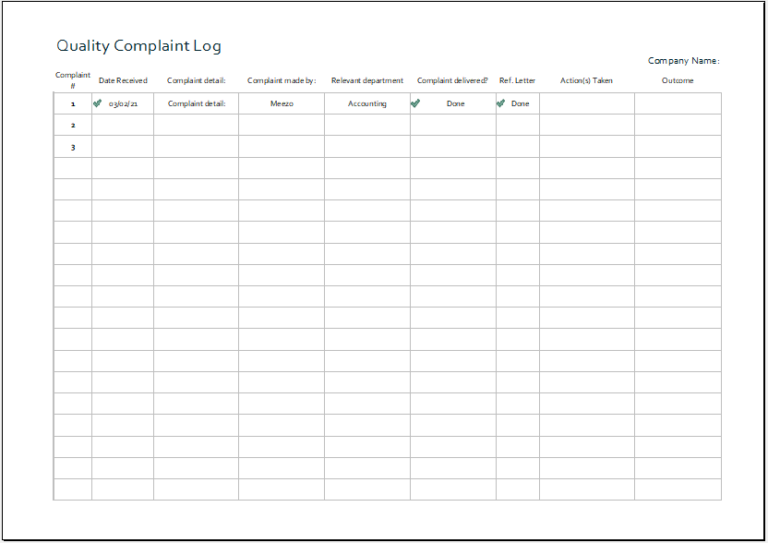Screen dimensions: 768x543
Task: Select the Quality Complaint Log title
Action: click(x=139, y=46)
